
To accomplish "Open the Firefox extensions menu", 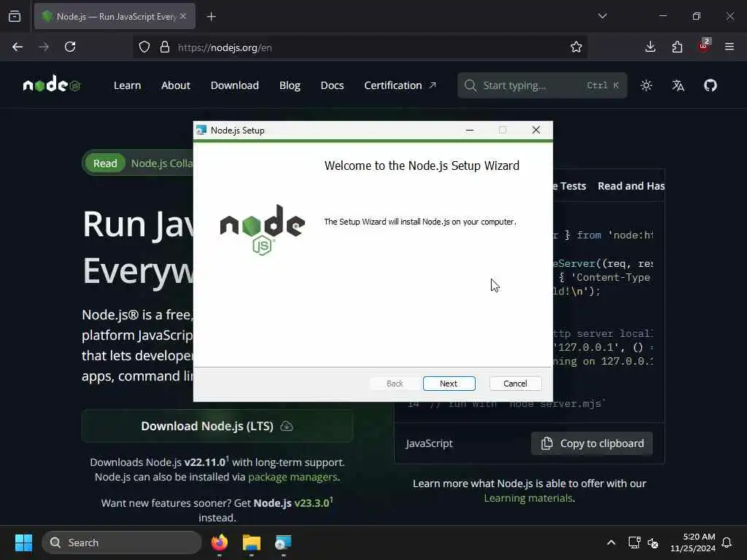I will [x=677, y=47].
